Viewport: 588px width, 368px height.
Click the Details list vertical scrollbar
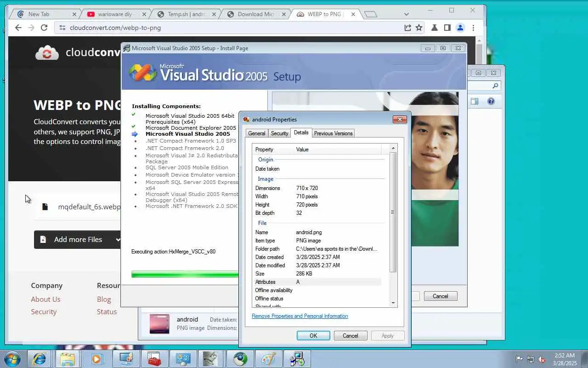click(x=393, y=212)
